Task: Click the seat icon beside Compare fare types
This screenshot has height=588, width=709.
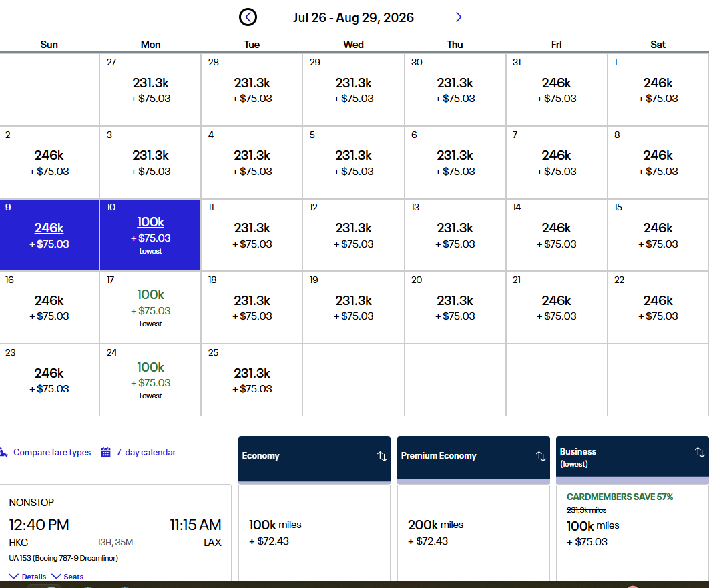Action: coord(4,453)
